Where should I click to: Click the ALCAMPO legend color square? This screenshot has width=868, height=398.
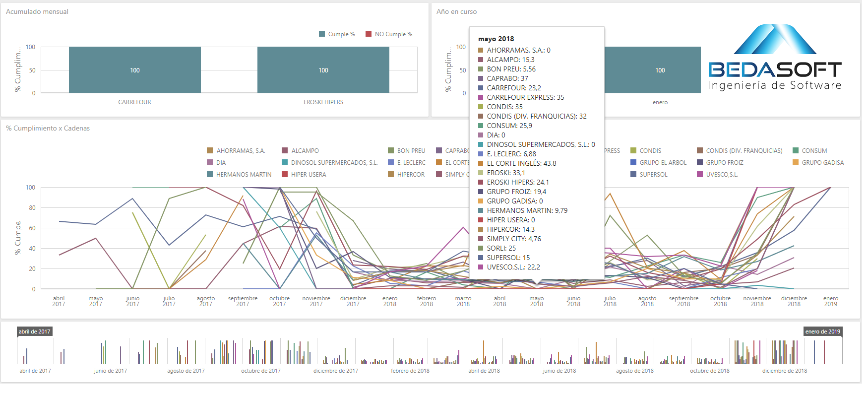tap(285, 150)
